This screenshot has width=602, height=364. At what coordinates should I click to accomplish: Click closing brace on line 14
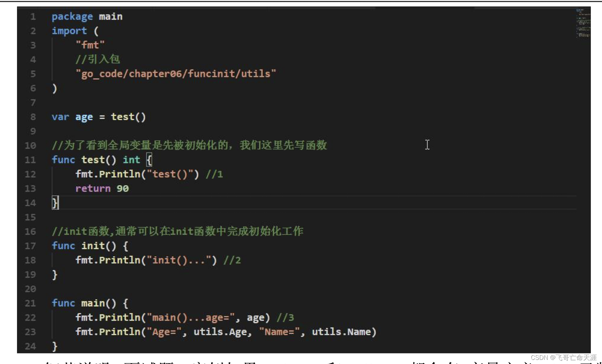click(55, 203)
